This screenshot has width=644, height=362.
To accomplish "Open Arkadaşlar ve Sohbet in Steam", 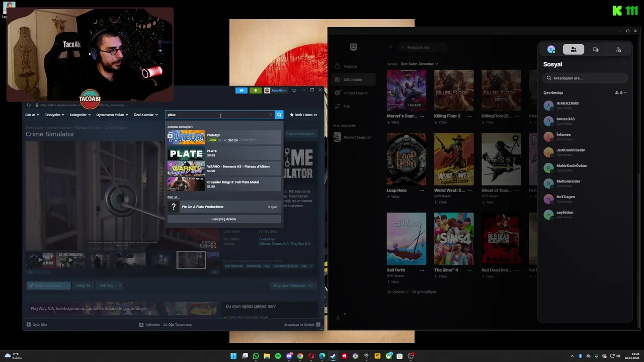I will pyautogui.click(x=302, y=325).
